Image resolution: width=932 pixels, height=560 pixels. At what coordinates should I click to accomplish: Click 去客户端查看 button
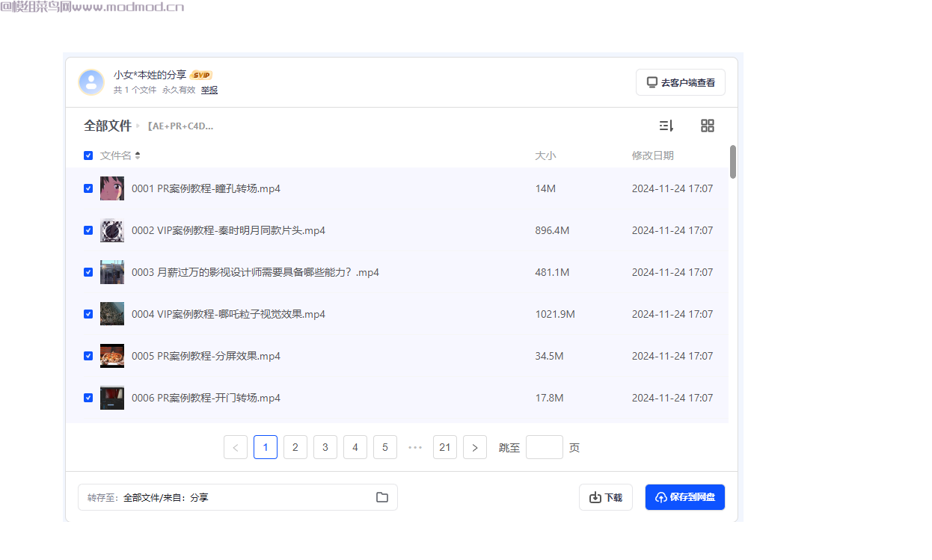pyautogui.click(x=681, y=82)
